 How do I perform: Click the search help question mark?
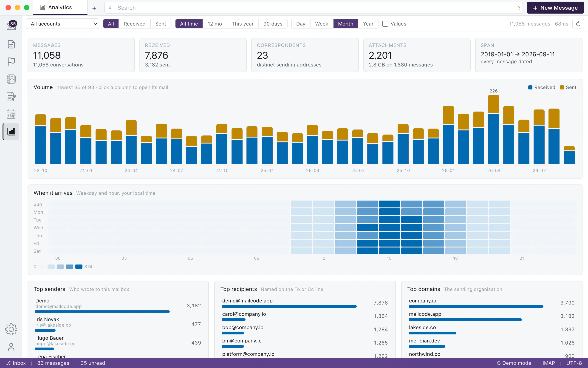(x=519, y=8)
